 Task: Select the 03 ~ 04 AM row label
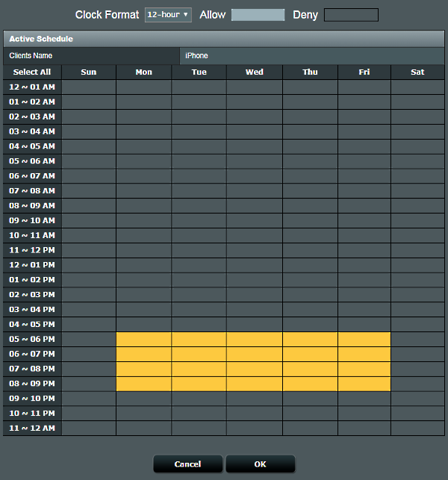coord(32,131)
